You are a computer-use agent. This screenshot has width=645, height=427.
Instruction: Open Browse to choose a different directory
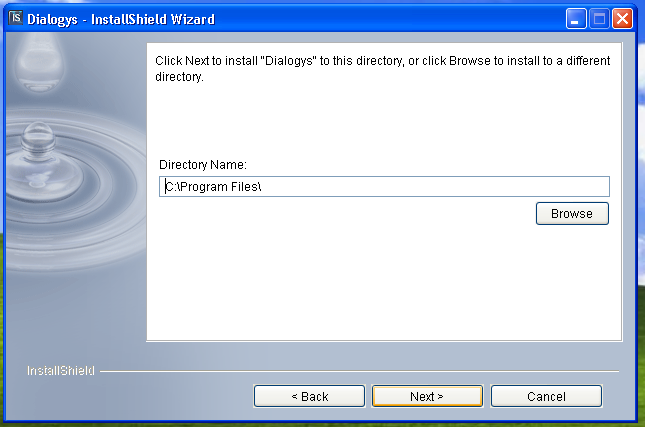[572, 214]
